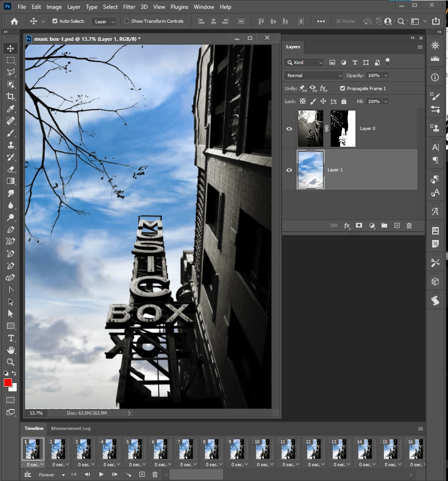This screenshot has height=481, width=448.
Task: Expand the status bar info arrow
Action: pyautogui.click(x=129, y=413)
